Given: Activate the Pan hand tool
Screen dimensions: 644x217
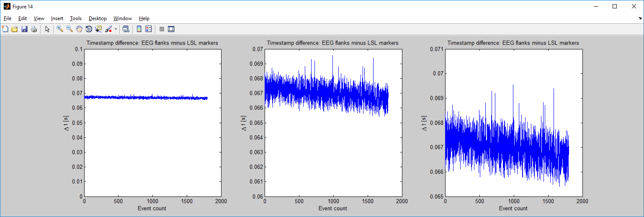Looking at the screenshot, I should click(79, 29).
